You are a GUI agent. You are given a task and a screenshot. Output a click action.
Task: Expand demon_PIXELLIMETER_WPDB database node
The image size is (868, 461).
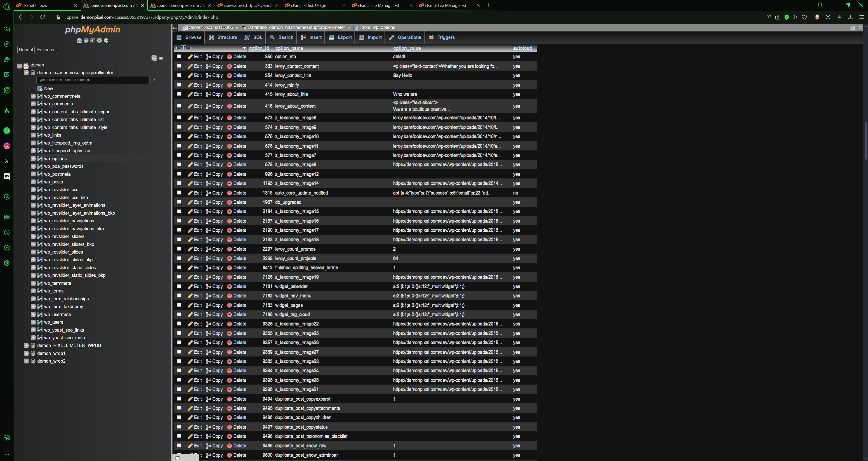pos(26,346)
